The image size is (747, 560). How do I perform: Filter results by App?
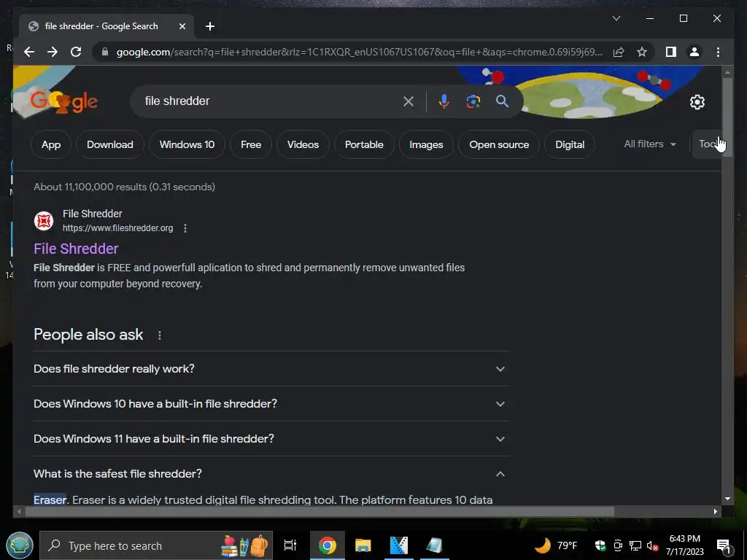click(x=51, y=144)
